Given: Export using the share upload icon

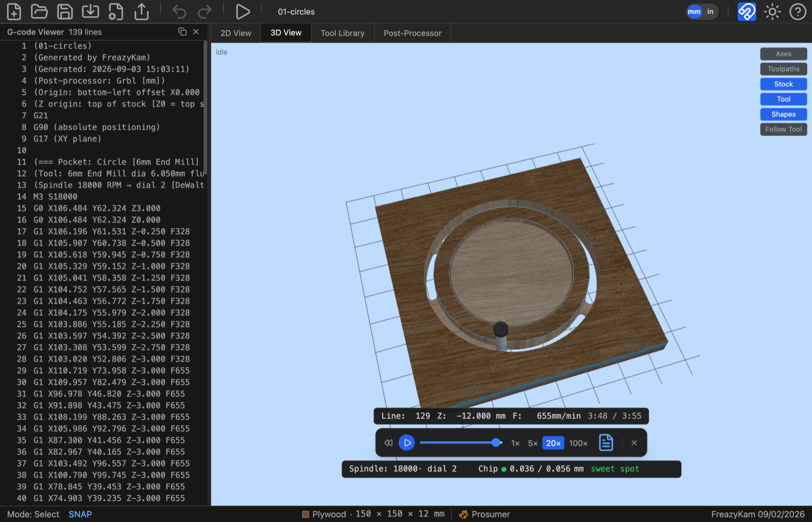Looking at the screenshot, I should 142,11.
